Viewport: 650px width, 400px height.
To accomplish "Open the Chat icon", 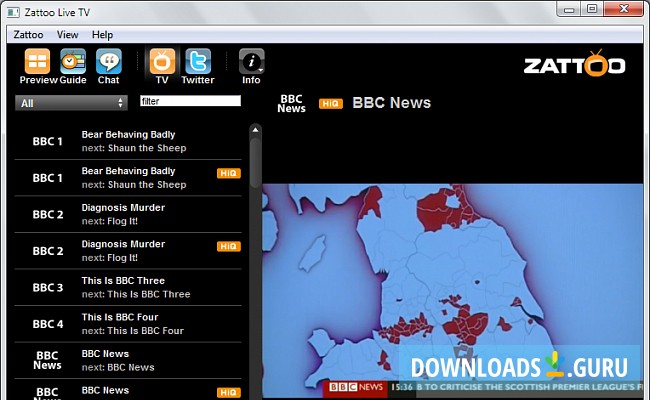I will [x=108, y=63].
